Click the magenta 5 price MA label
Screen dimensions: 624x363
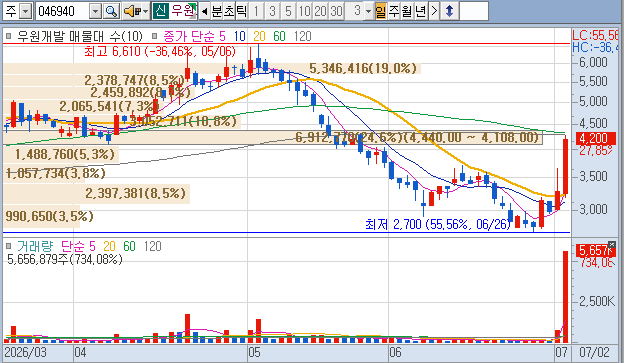pos(222,36)
